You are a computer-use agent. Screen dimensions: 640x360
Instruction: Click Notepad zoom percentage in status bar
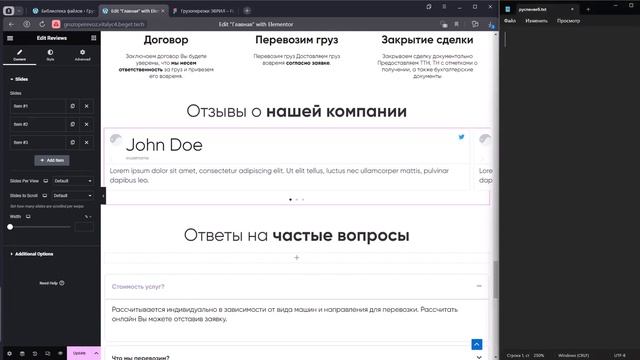(539, 356)
